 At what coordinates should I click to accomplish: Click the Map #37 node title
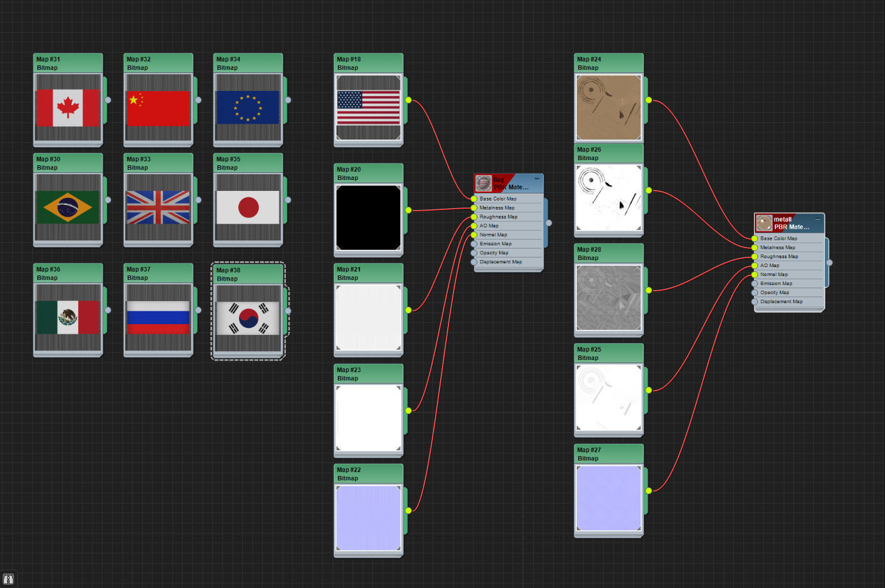138,269
